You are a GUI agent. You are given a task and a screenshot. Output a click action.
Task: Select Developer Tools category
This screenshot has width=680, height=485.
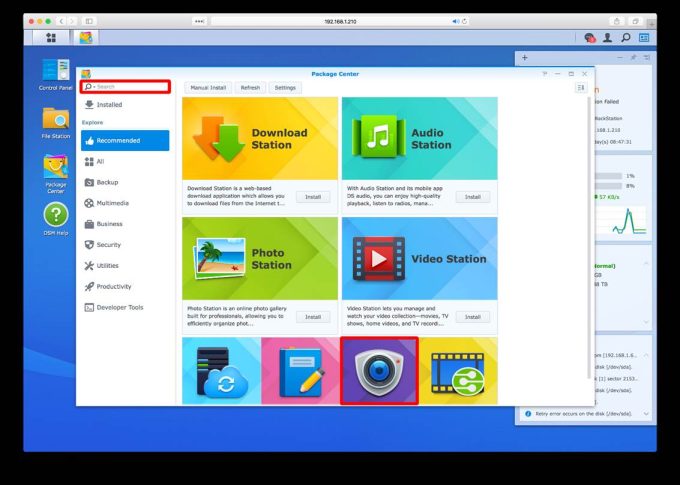tap(119, 307)
